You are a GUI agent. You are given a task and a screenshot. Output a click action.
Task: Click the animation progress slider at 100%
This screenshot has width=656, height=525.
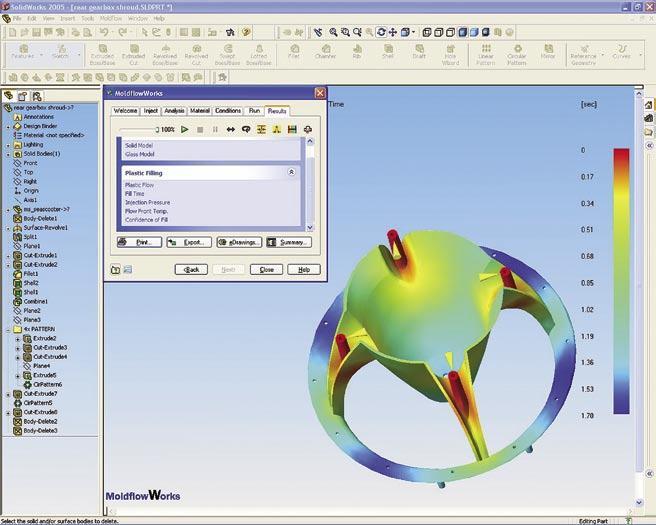click(157, 130)
